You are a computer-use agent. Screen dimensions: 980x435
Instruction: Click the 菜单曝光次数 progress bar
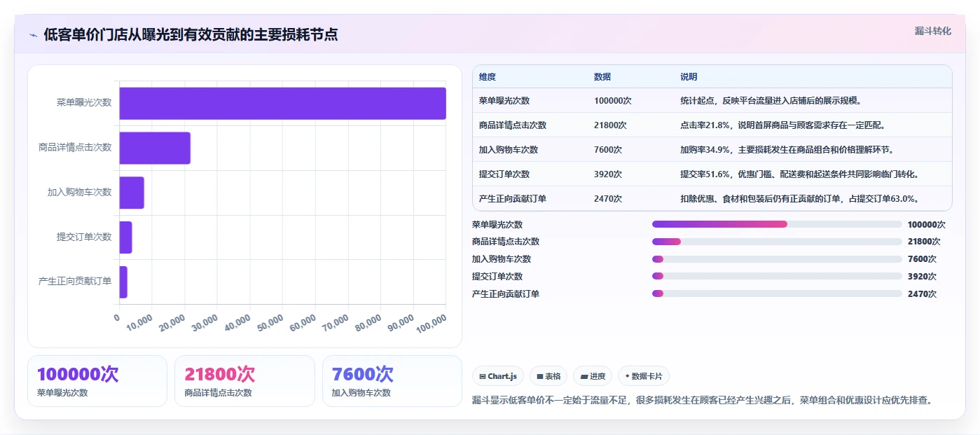point(777,224)
